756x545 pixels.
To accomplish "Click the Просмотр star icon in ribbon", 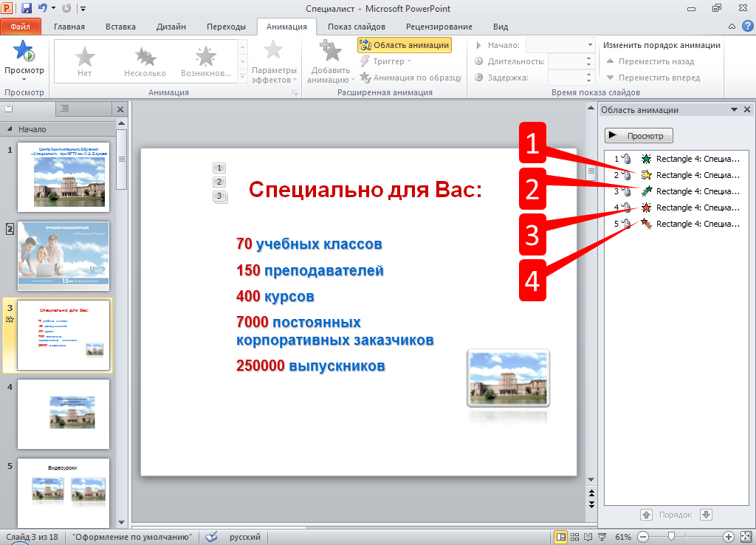I will 24,52.
